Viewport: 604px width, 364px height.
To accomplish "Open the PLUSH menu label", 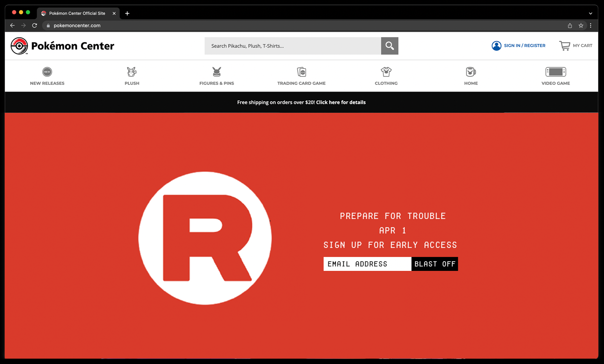I will [132, 83].
